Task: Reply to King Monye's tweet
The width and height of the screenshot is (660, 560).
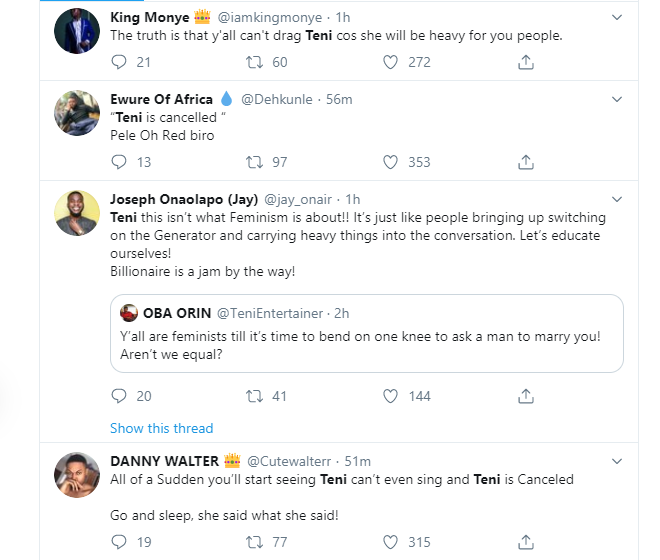Action: (119, 62)
